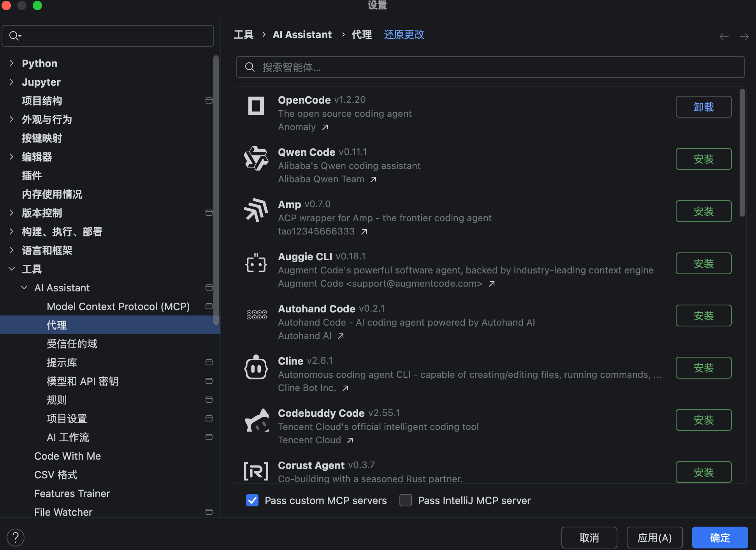Disable Pass custom MCP servers checkbox
756x550 pixels.
pyautogui.click(x=252, y=500)
